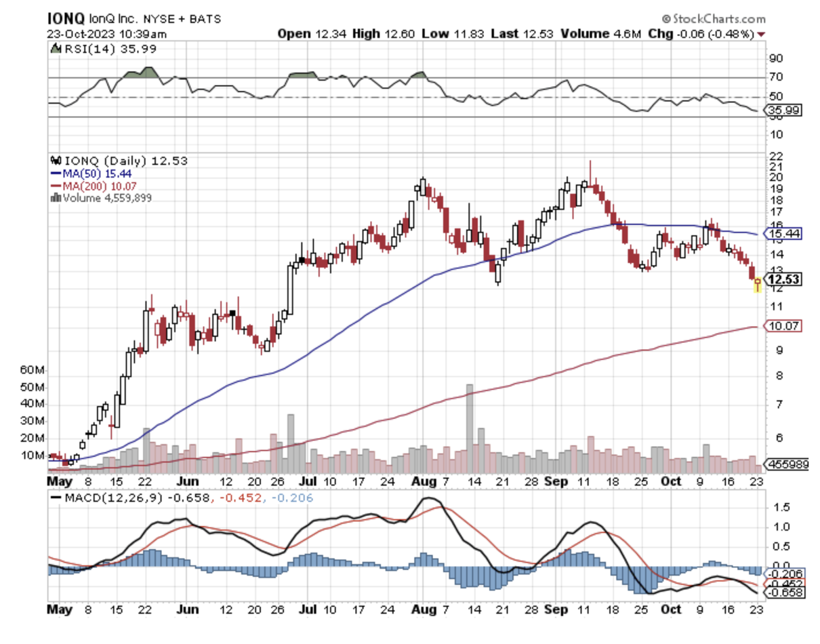Click the copyright symbol before StockCharts.com
Viewport: 820px width, 644px height.
[x=665, y=19]
